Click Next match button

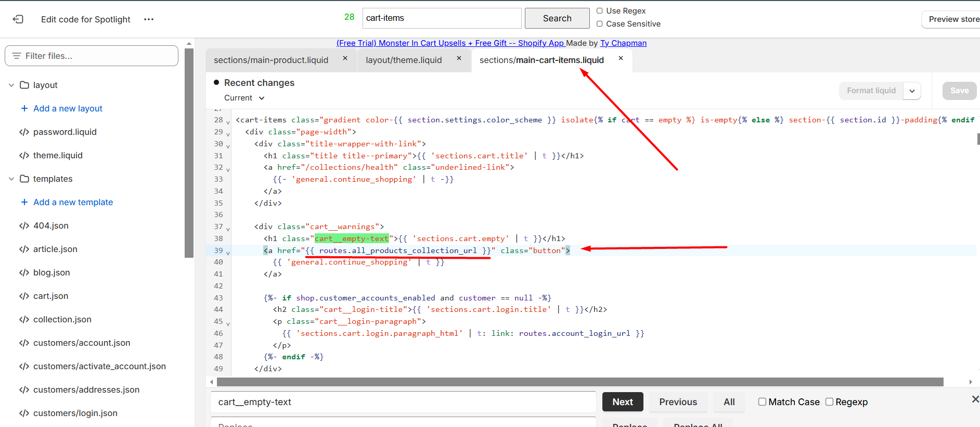click(623, 402)
